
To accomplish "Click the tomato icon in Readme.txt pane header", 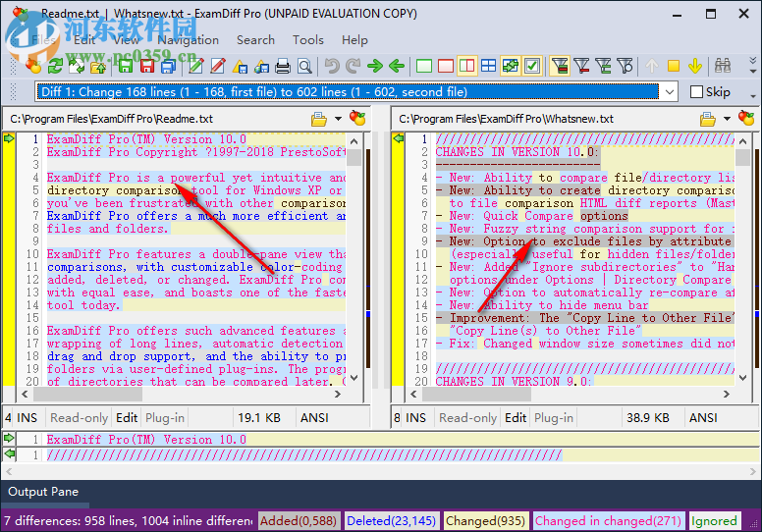I will (357, 118).
